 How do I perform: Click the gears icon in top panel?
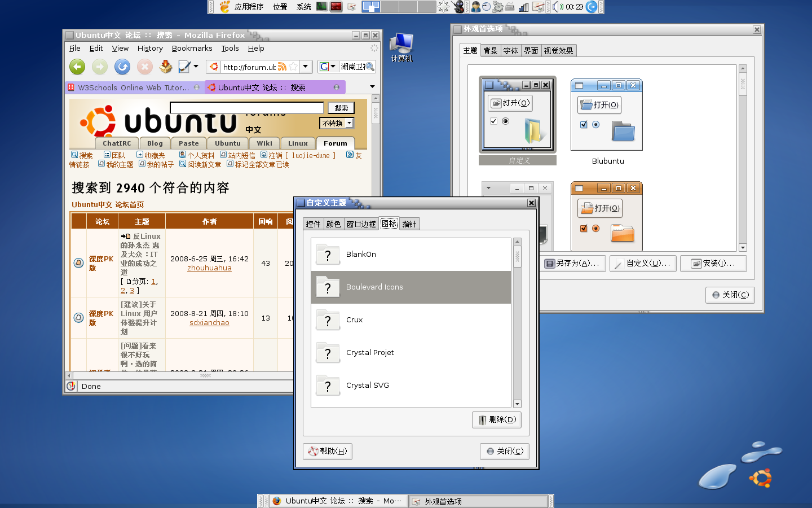(x=498, y=7)
